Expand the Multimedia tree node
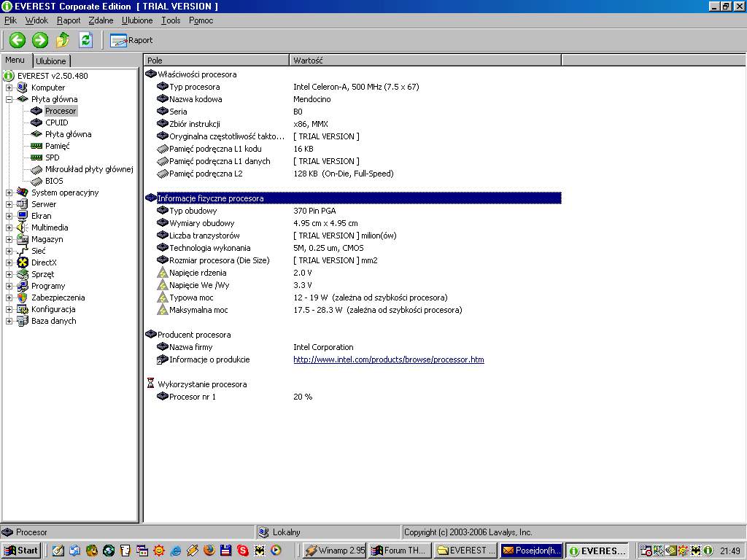This screenshot has height=560, width=747. [x=9, y=227]
